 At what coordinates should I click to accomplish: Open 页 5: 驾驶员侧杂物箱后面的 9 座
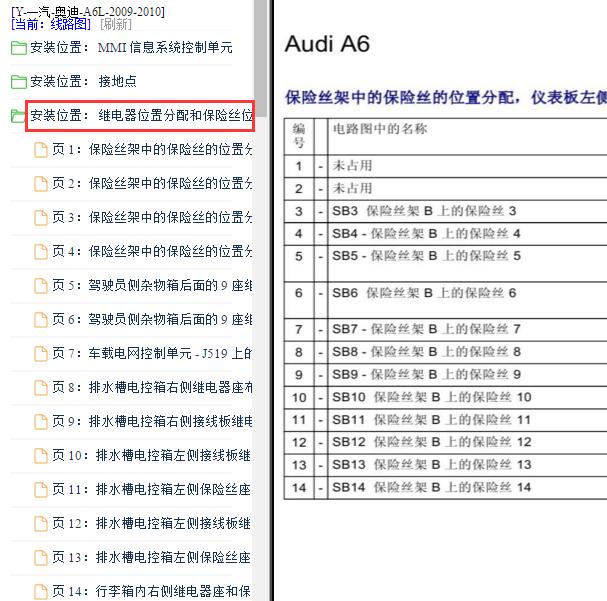(x=152, y=285)
